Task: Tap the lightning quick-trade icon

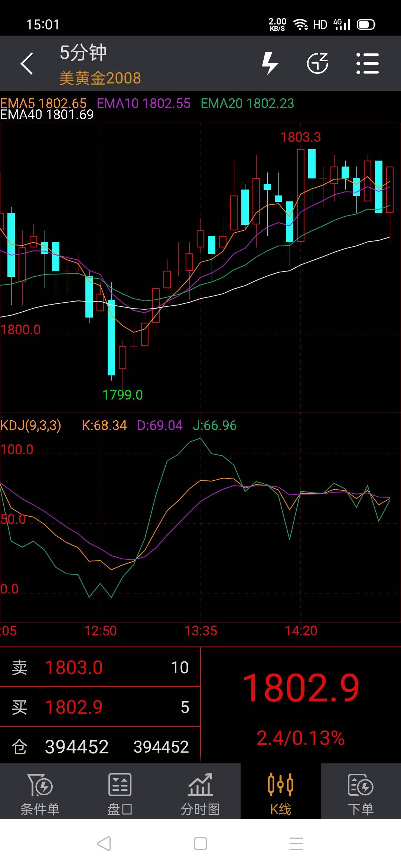Action: [x=270, y=63]
